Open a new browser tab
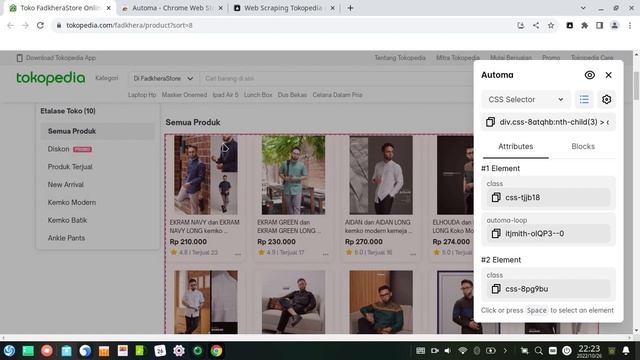 350,8
